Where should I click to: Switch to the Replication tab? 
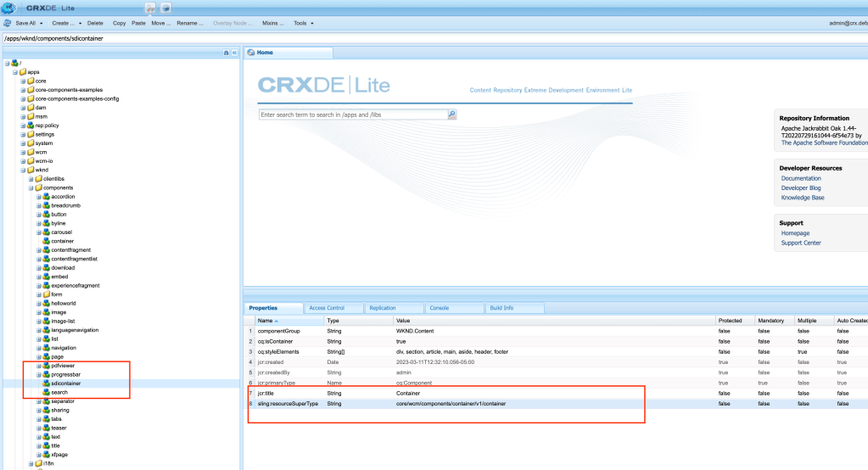click(x=383, y=308)
